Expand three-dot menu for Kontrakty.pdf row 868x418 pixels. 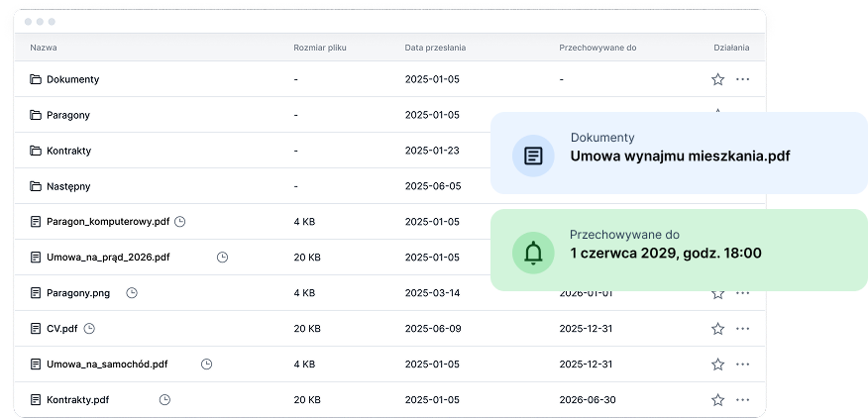point(742,400)
